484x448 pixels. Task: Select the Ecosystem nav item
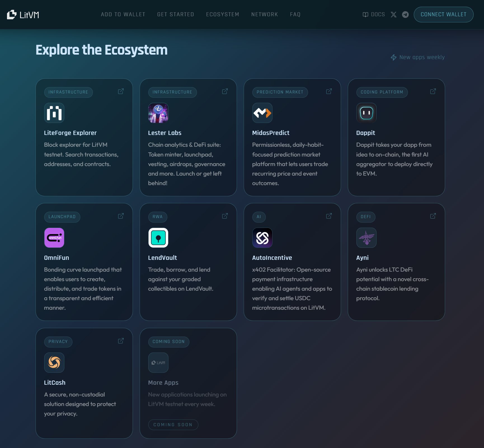click(x=223, y=15)
